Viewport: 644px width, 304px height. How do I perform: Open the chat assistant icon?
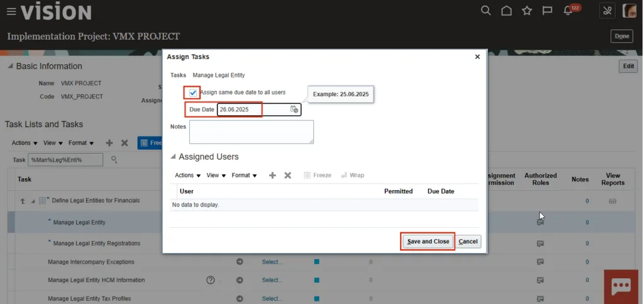pos(621,285)
